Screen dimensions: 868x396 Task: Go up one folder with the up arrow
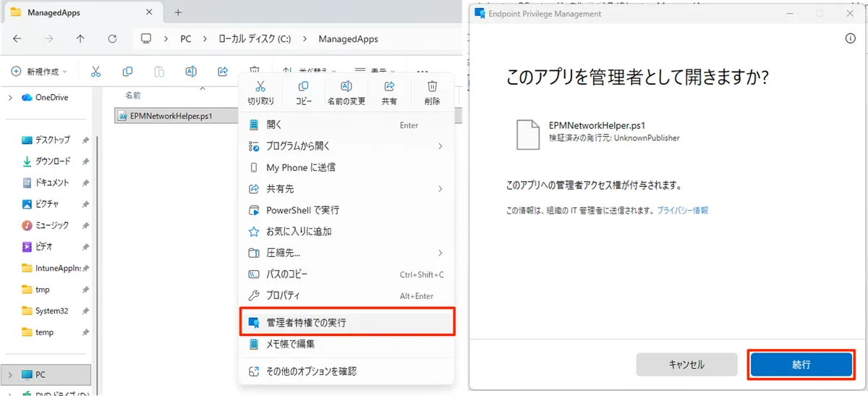[80, 39]
